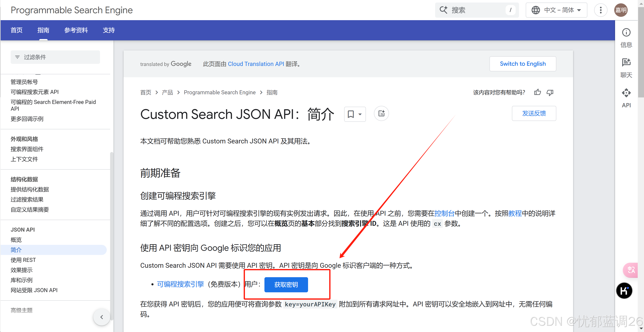644x332 pixels.
Task: Open 概览 under JSON API
Action: pyautogui.click(x=16, y=240)
